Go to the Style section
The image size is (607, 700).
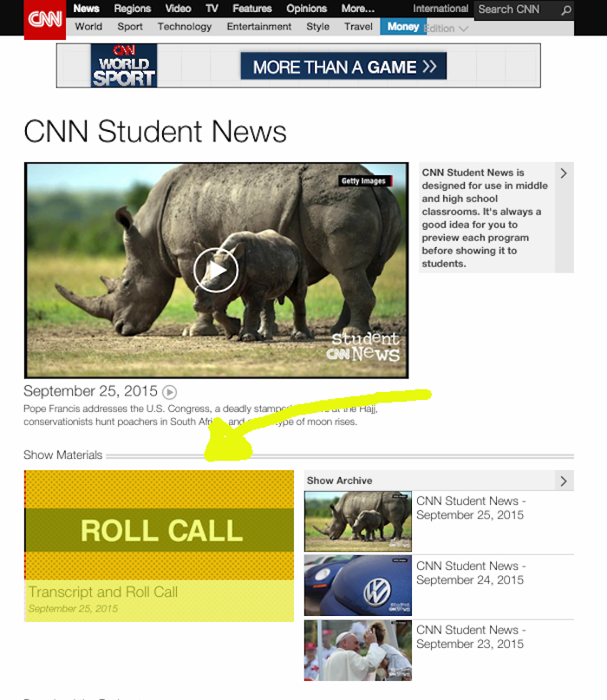(317, 27)
